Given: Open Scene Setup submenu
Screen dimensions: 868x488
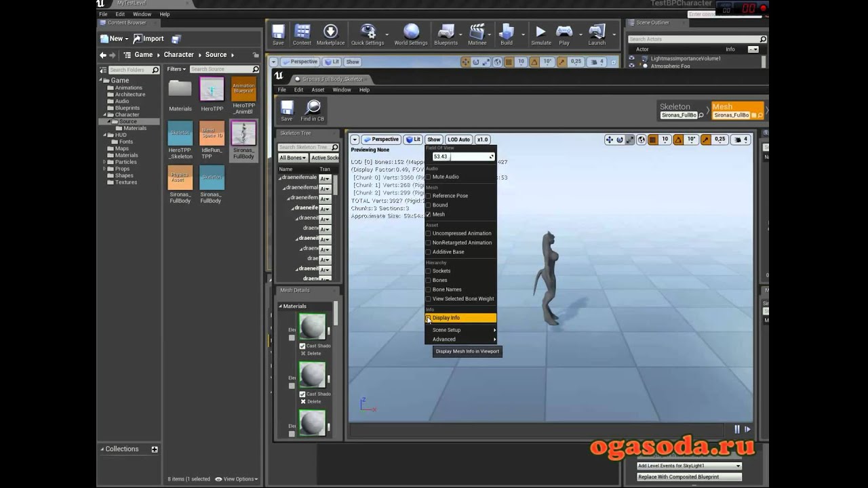Looking at the screenshot, I should click(x=461, y=330).
